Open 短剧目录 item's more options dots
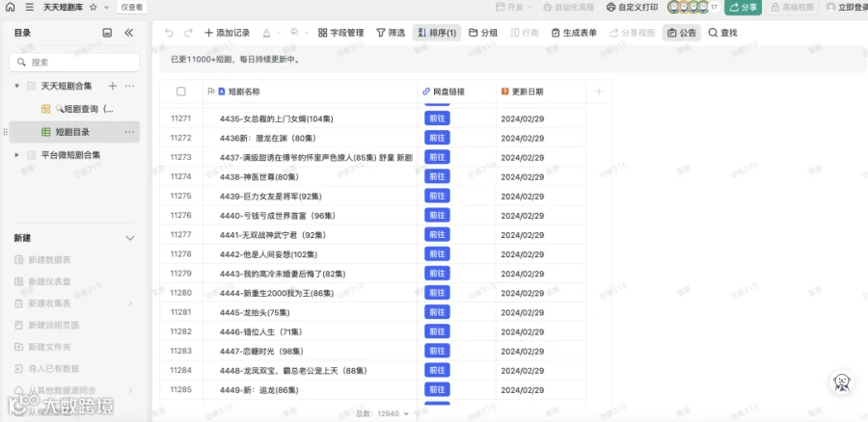The image size is (868, 422). pyautogui.click(x=129, y=132)
